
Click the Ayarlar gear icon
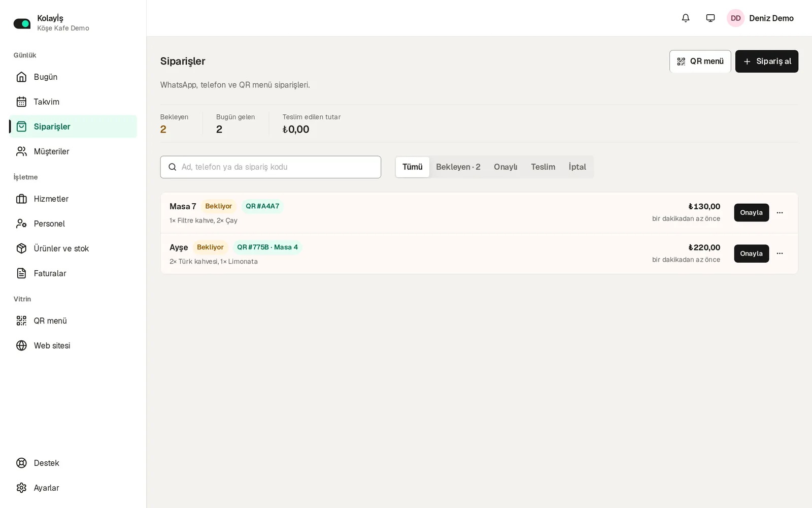point(21,488)
